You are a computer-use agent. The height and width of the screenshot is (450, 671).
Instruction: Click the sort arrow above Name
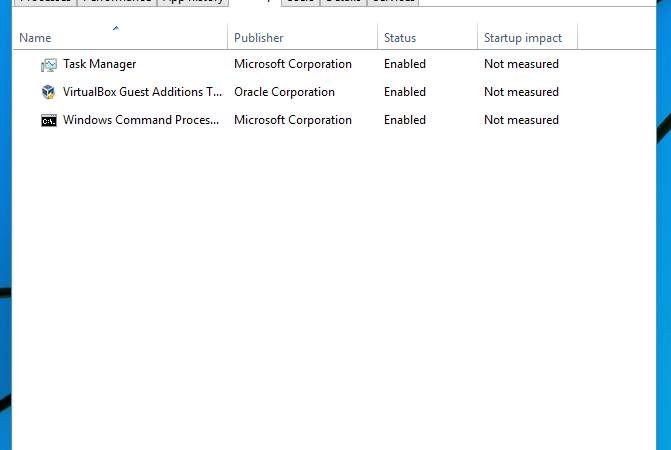(x=116, y=28)
